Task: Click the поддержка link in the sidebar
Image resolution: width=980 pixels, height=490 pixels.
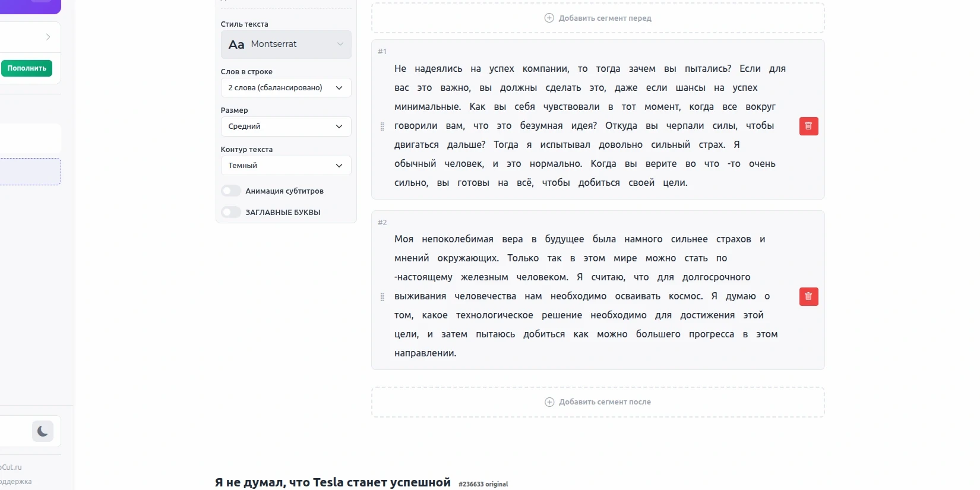Action: [x=15, y=482]
